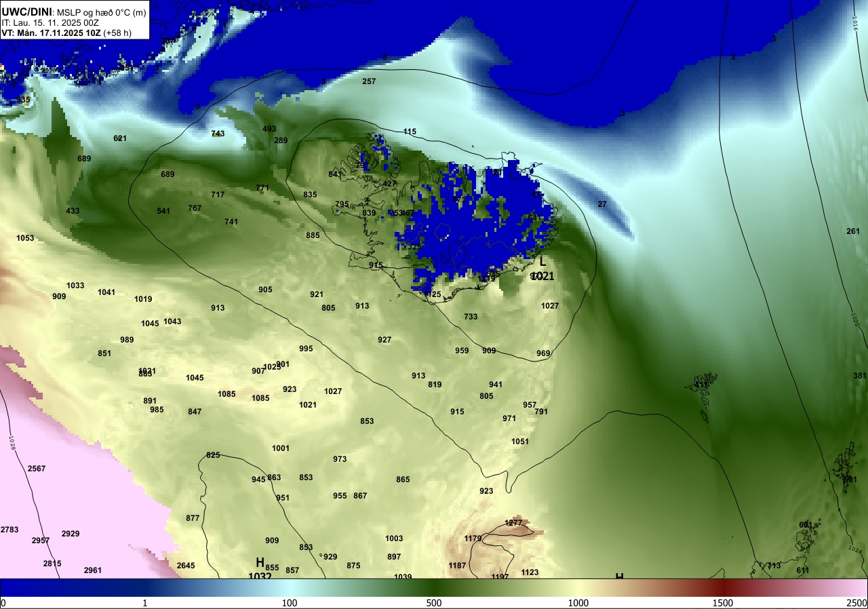Click the height value 905

pyautogui.click(x=265, y=290)
